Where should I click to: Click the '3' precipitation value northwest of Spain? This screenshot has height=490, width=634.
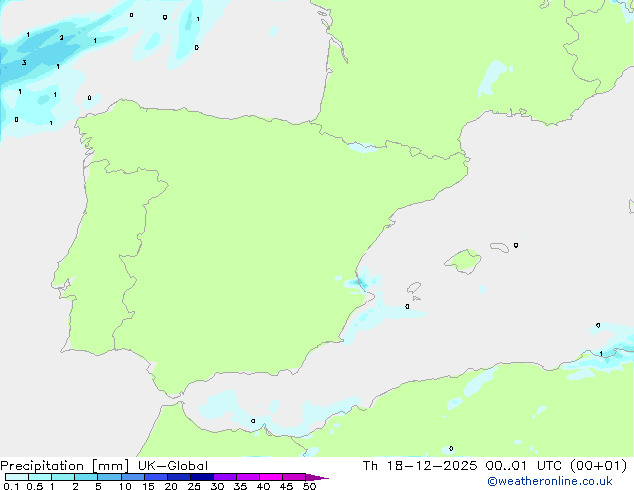tap(24, 62)
